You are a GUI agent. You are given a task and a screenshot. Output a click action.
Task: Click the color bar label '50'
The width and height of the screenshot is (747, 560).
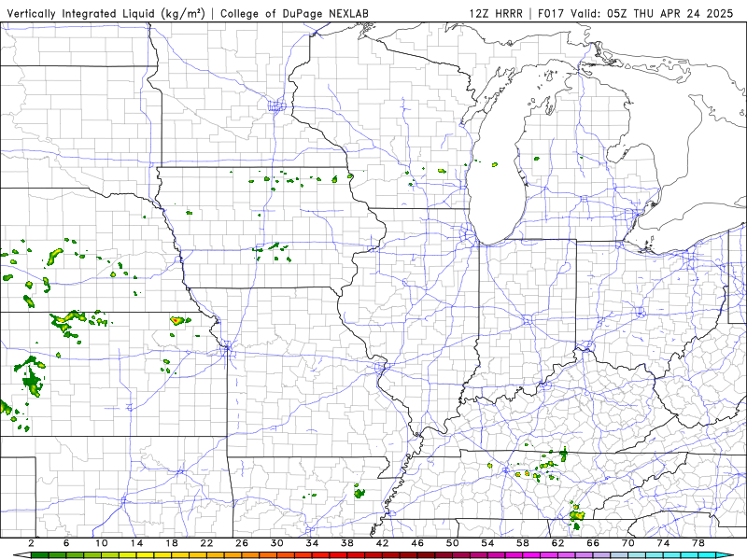(x=453, y=543)
